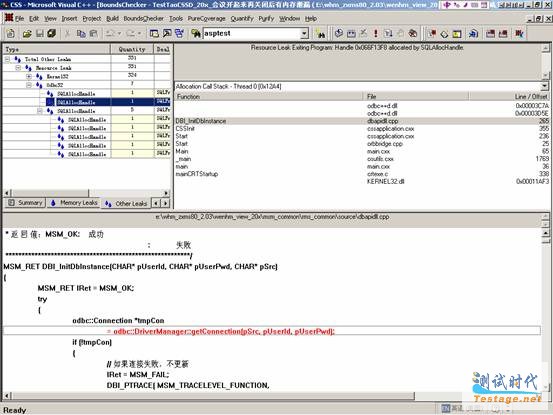Open the Output window icon

point(167,33)
